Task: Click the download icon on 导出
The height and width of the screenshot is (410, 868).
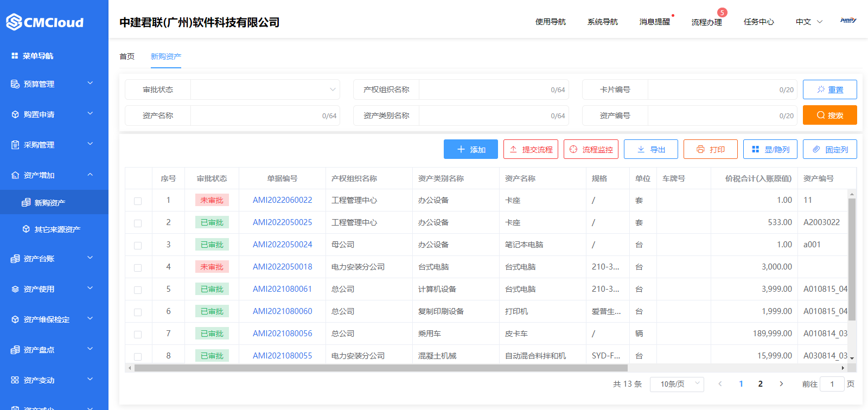Action: 641,149
